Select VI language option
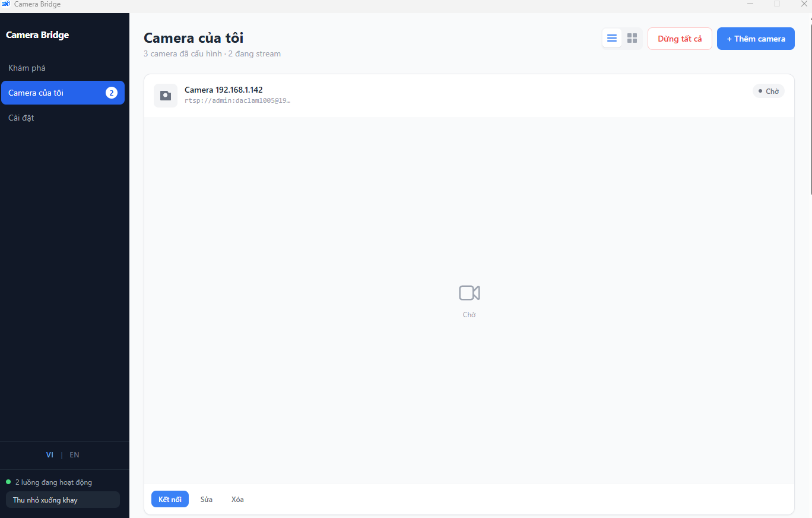 point(50,455)
